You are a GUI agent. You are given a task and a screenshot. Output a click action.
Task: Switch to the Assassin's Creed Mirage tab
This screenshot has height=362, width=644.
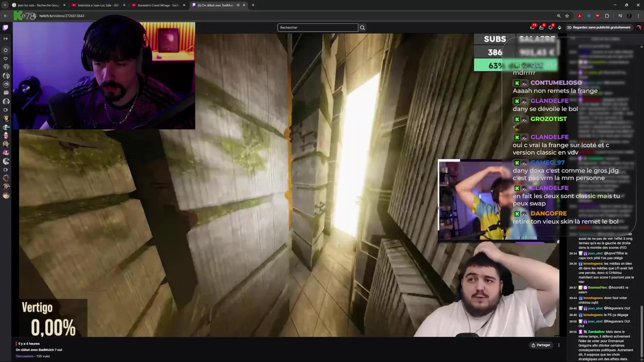click(x=158, y=5)
